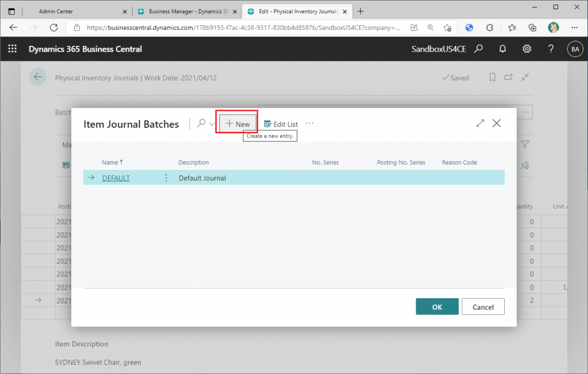Screen dimensions: 588x374
Task: Click the blue circular browser toolbar icon
Action: [469, 28]
